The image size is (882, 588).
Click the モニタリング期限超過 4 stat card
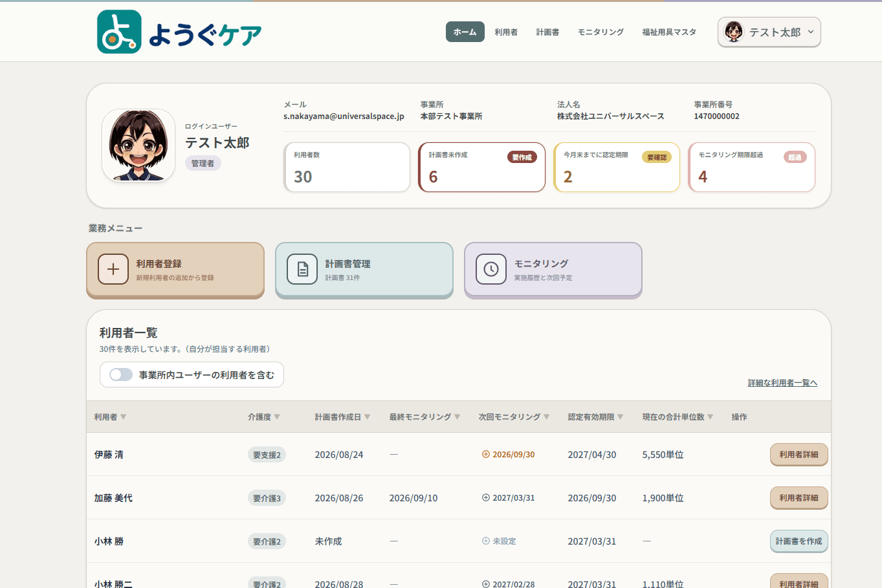point(752,168)
